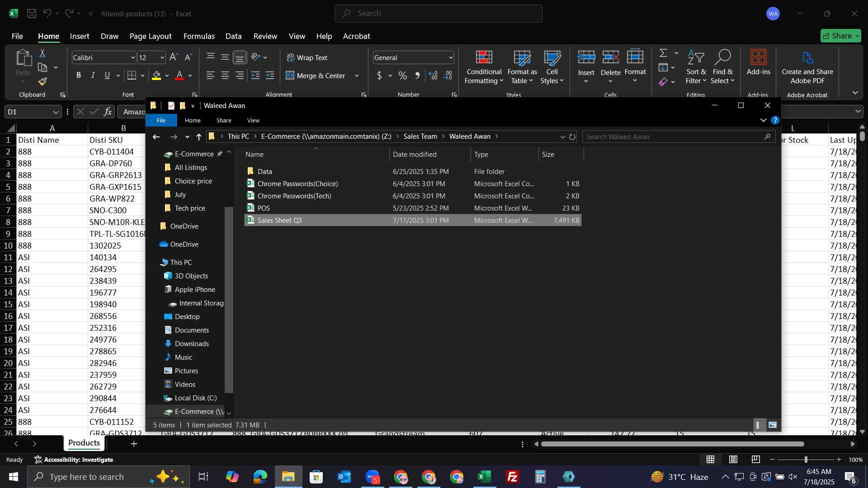Click Up one level arrow in Explorer
The image size is (868, 488).
pos(199,137)
